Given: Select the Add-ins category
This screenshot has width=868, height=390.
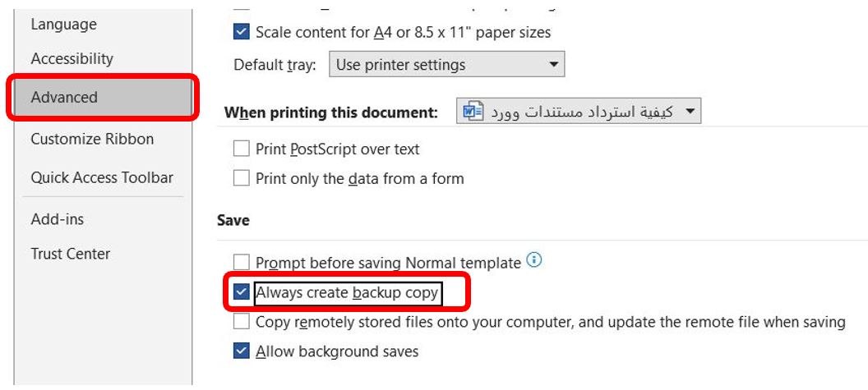Looking at the screenshot, I should (58, 219).
